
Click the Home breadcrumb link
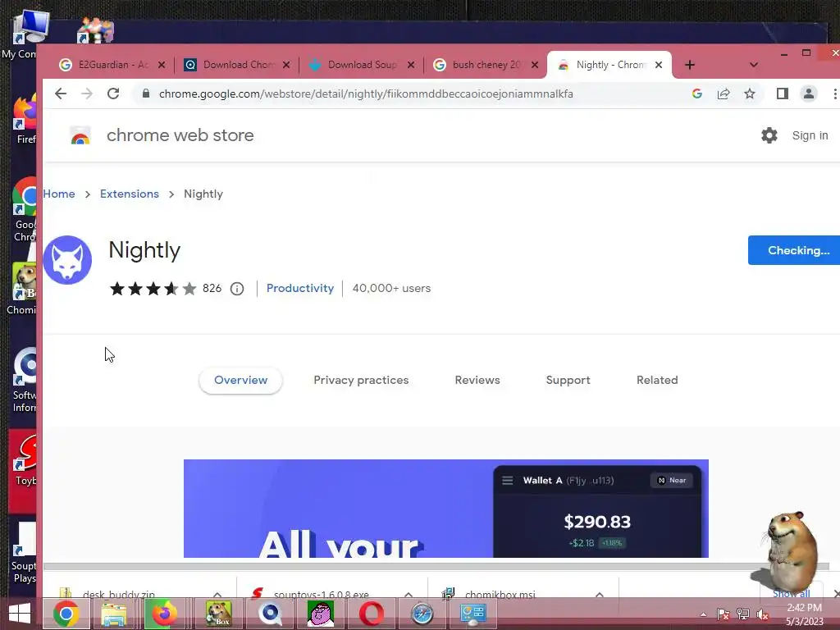point(59,194)
